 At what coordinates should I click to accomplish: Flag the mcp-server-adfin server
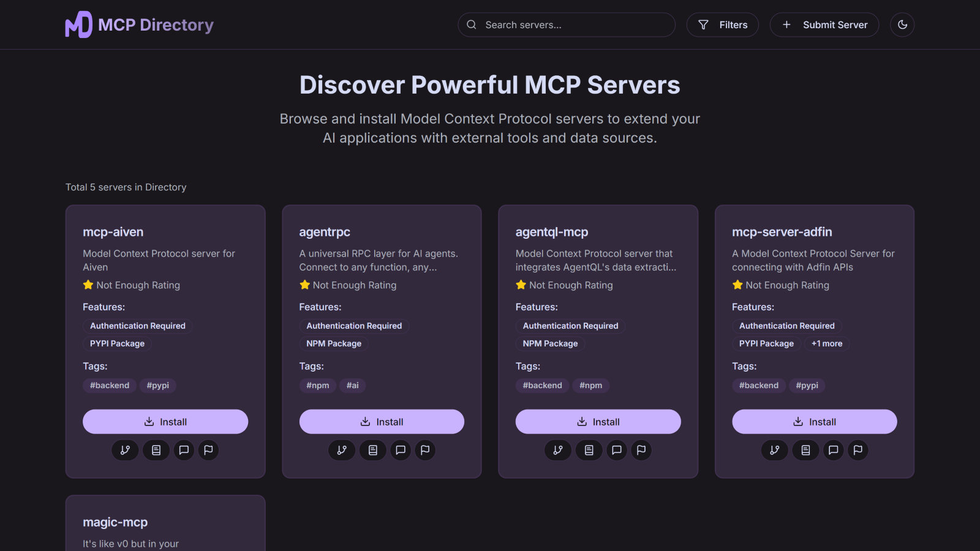click(x=858, y=450)
